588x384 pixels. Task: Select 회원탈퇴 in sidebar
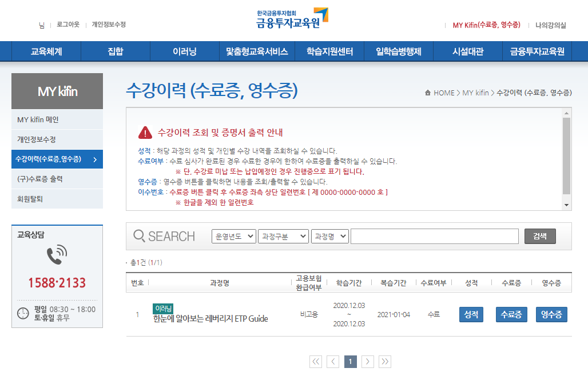pyautogui.click(x=57, y=199)
